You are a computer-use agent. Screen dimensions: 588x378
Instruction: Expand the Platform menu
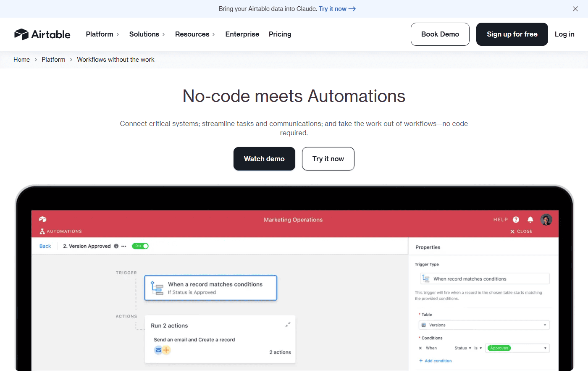point(102,34)
